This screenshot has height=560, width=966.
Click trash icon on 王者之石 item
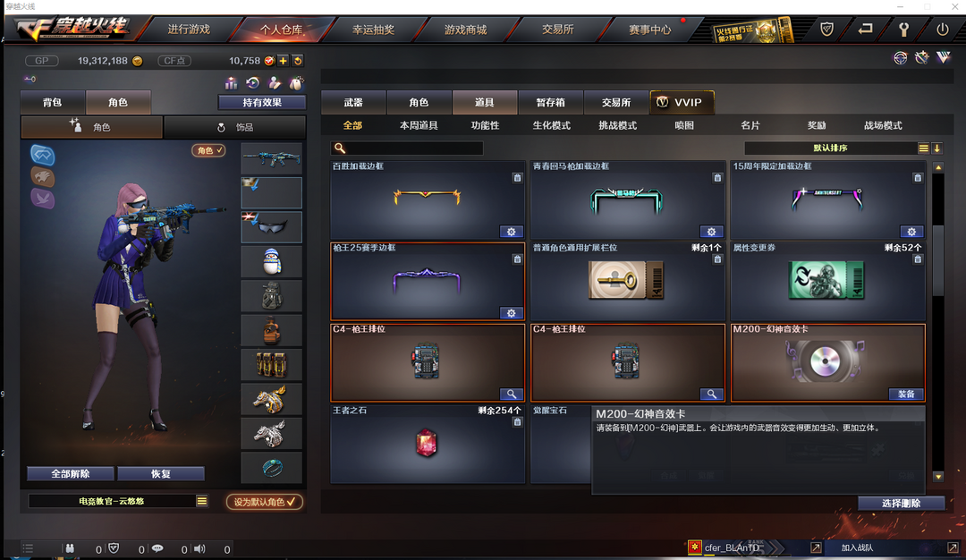(517, 422)
